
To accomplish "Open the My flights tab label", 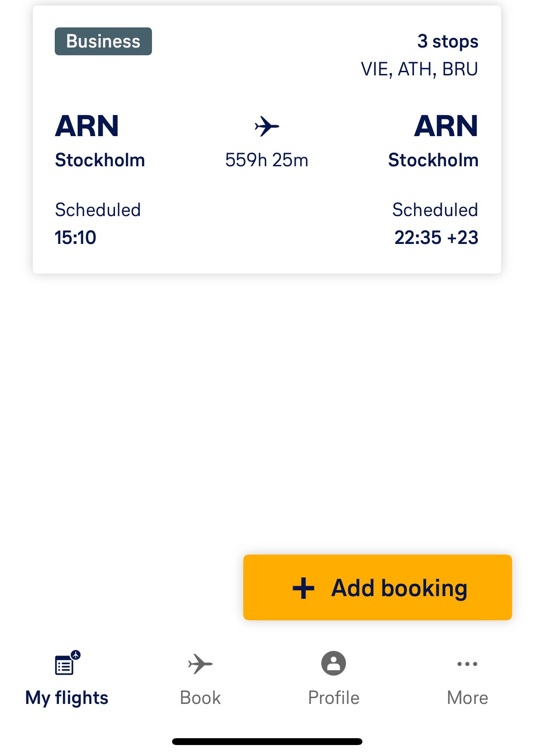I will [x=67, y=698].
